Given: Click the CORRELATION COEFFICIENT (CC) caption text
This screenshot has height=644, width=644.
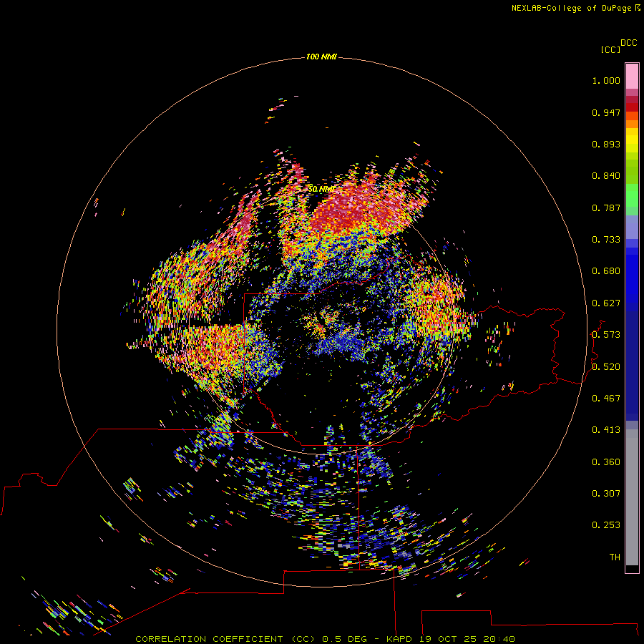Looking at the screenshot, I should pyautogui.click(x=225, y=639).
